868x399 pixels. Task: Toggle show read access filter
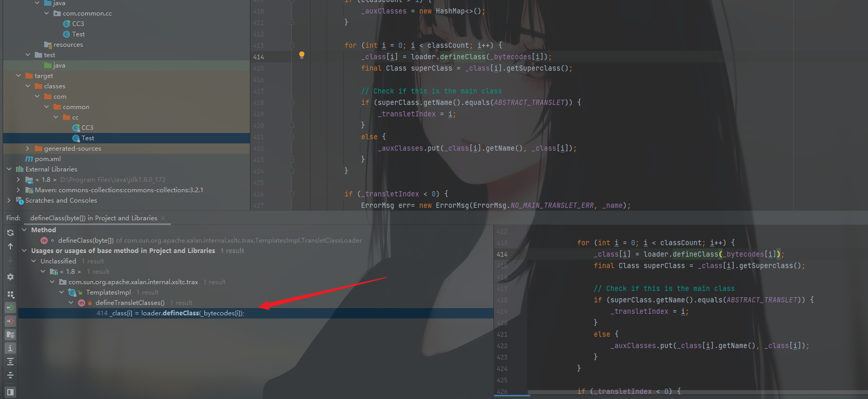pos(10,308)
